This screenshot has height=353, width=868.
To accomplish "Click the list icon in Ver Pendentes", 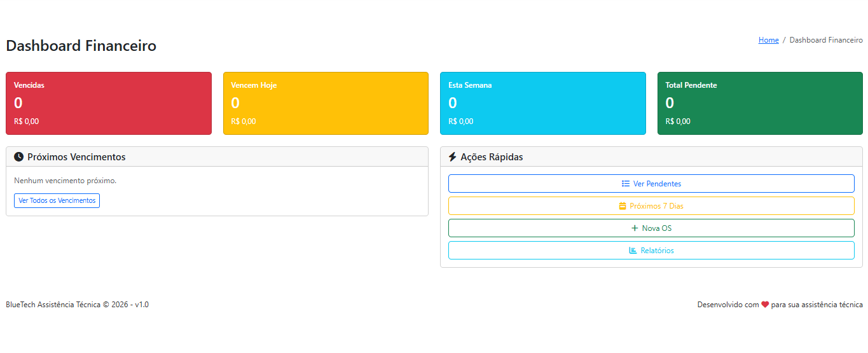I will pos(626,183).
